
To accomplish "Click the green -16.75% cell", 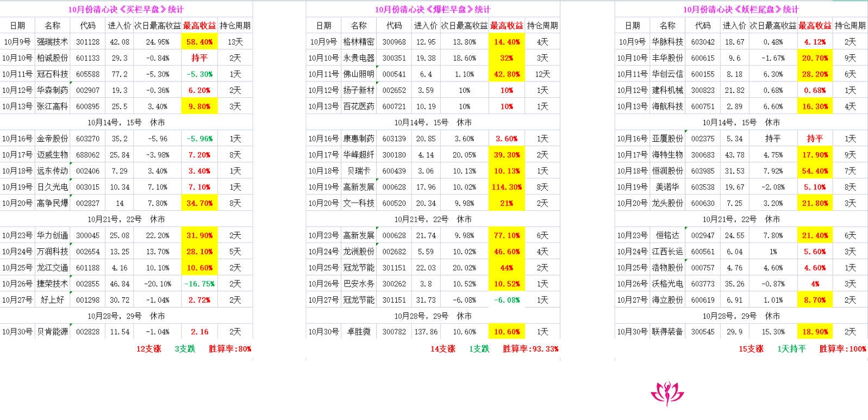I will tap(199, 284).
